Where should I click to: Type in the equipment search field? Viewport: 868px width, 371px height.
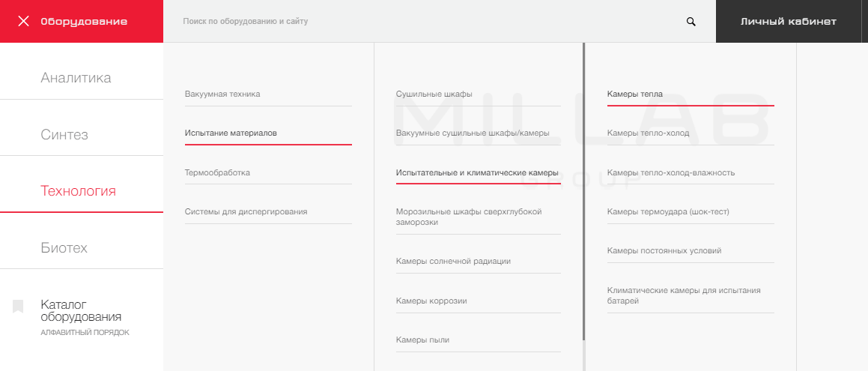click(x=427, y=22)
